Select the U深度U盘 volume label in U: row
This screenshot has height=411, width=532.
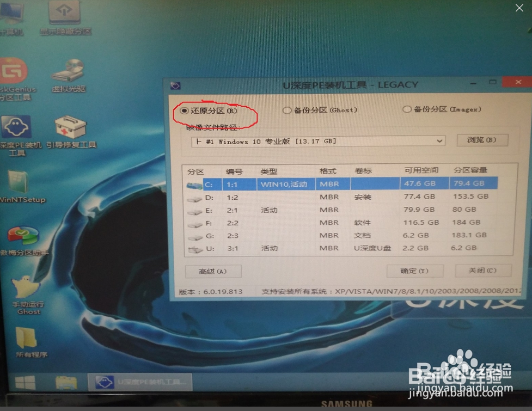click(x=372, y=248)
